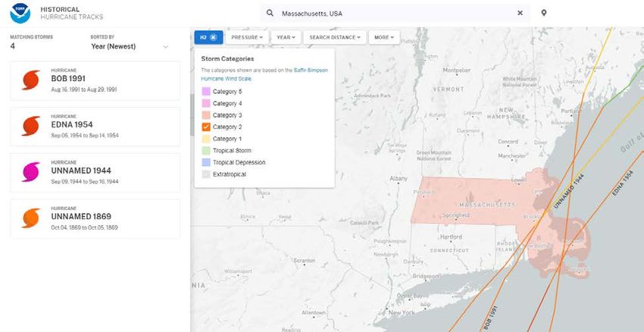Select the BOB 1991 storm card title
This screenshot has height=332, width=644.
(68, 79)
